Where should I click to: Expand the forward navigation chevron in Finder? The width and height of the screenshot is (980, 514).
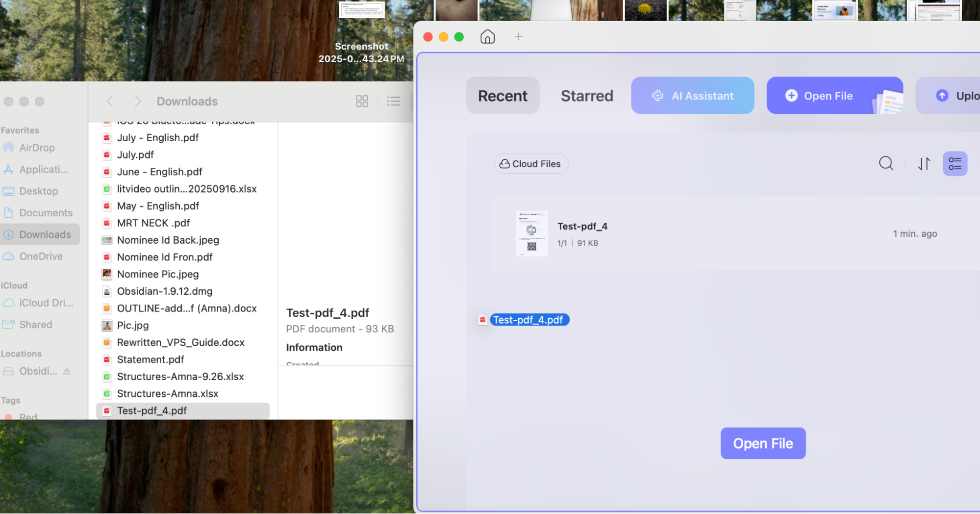click(x=138, y=101)
